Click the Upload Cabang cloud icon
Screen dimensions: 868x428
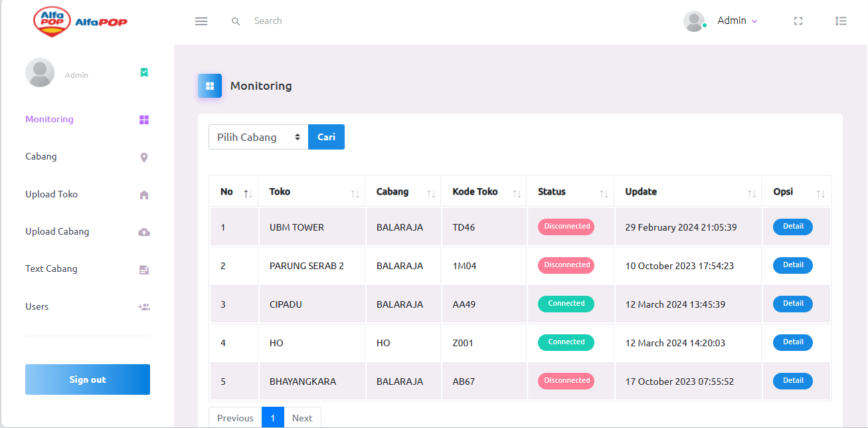point(144,232)
